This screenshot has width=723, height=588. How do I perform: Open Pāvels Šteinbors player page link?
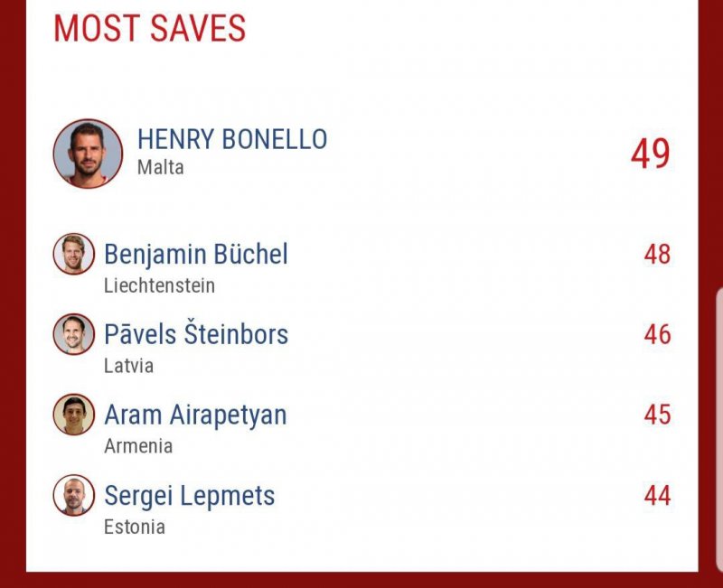pos(196,334)
